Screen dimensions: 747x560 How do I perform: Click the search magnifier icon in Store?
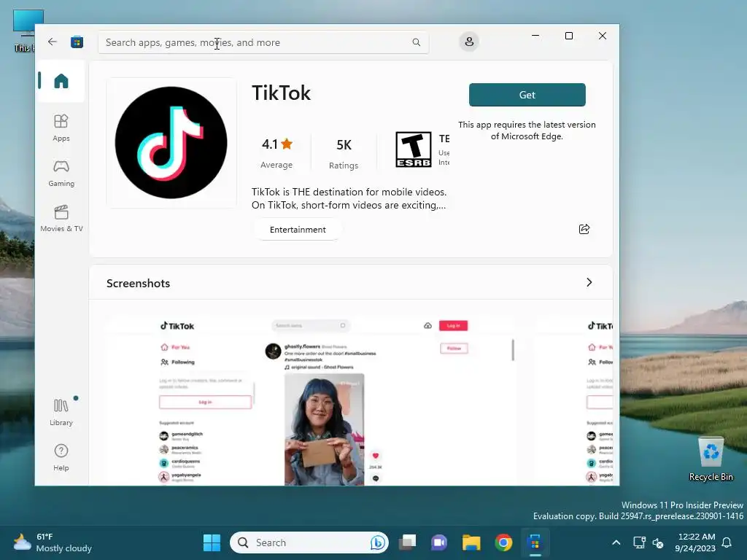[416, 42]
